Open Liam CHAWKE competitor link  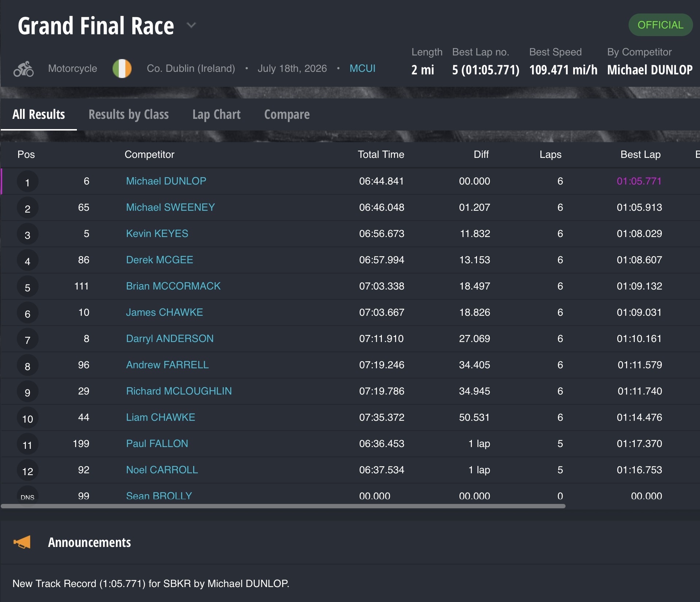(161, 417)
